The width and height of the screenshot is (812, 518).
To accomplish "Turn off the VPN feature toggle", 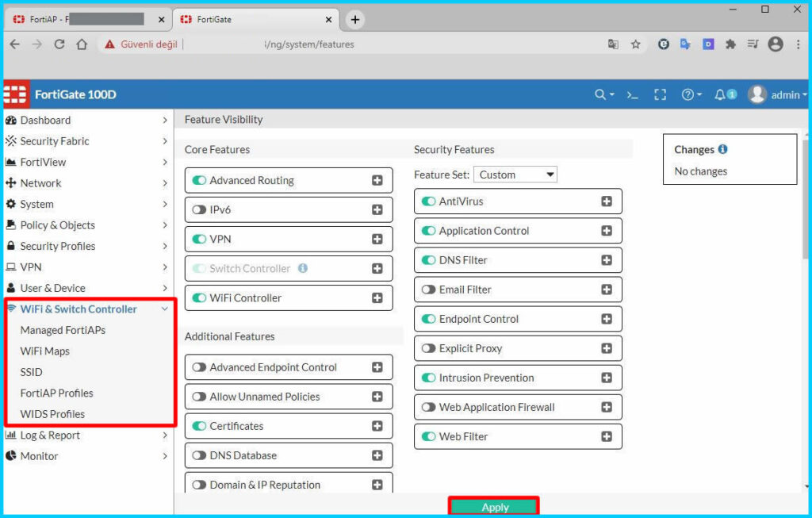I will (199, 240).
